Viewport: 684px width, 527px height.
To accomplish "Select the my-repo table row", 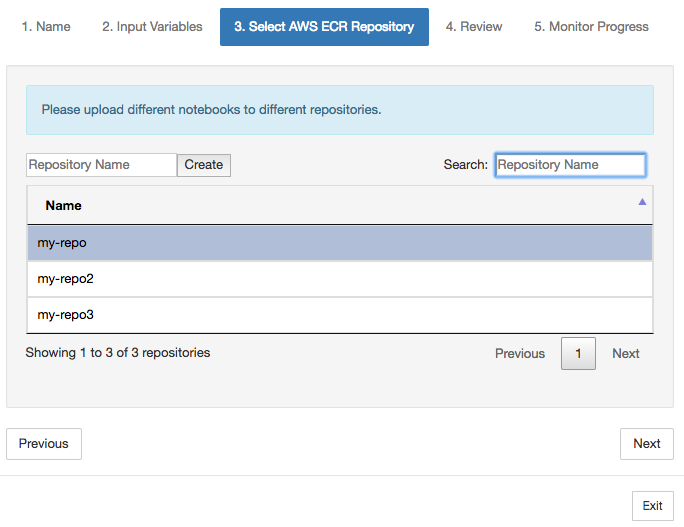I will click(x=339, y=243).
